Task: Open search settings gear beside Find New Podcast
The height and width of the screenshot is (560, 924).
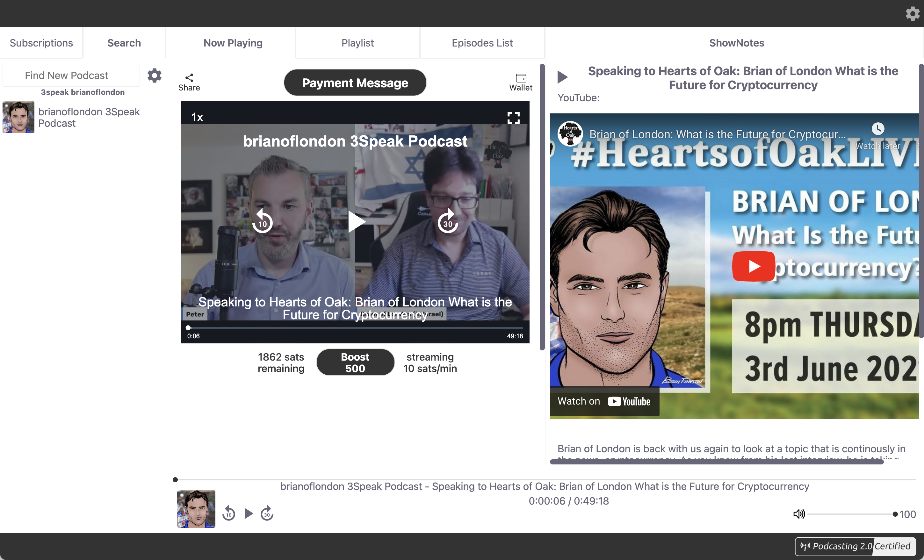Action: click(154, 75)
